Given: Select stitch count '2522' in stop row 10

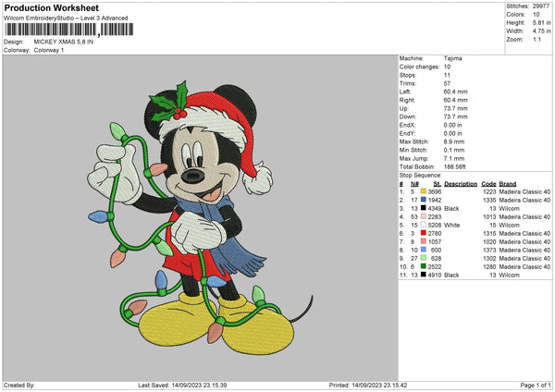Looking at the screenshot, I should (x=435, y=266).
